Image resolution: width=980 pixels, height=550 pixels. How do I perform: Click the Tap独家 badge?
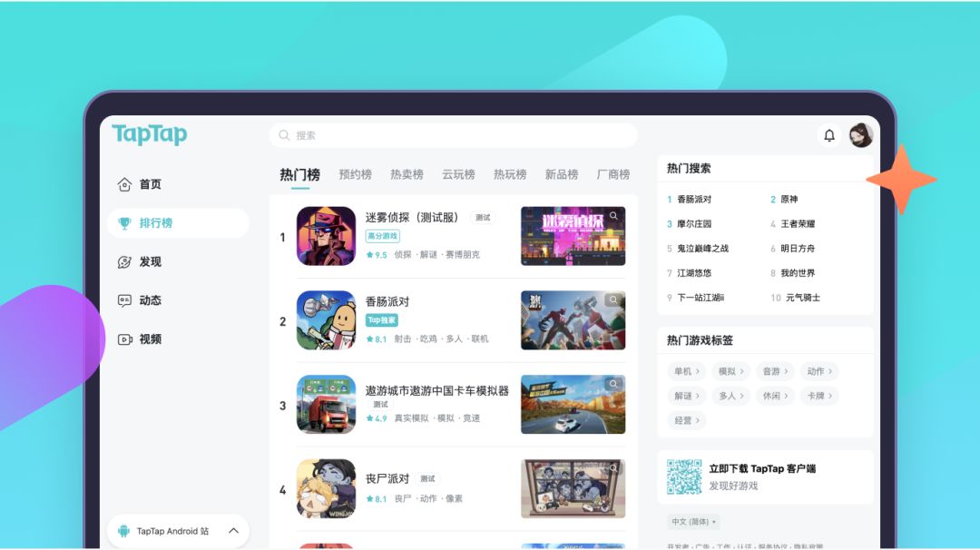[x=382, y=320]
